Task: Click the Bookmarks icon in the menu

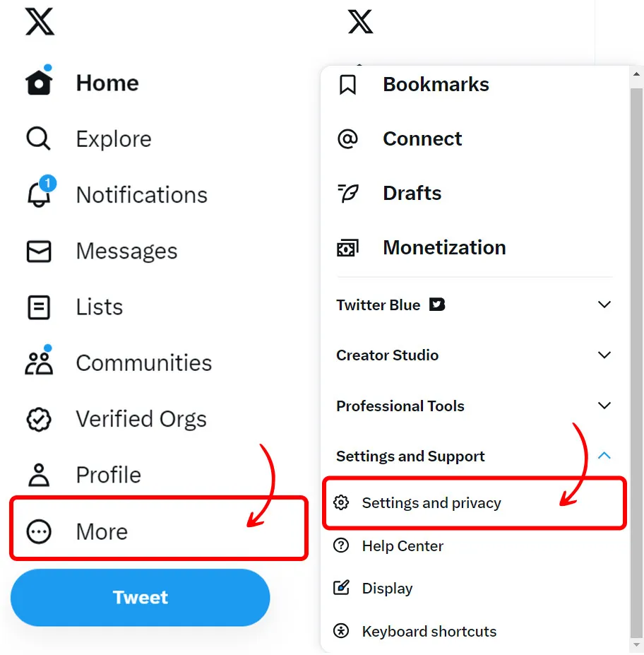Action: 347,83
